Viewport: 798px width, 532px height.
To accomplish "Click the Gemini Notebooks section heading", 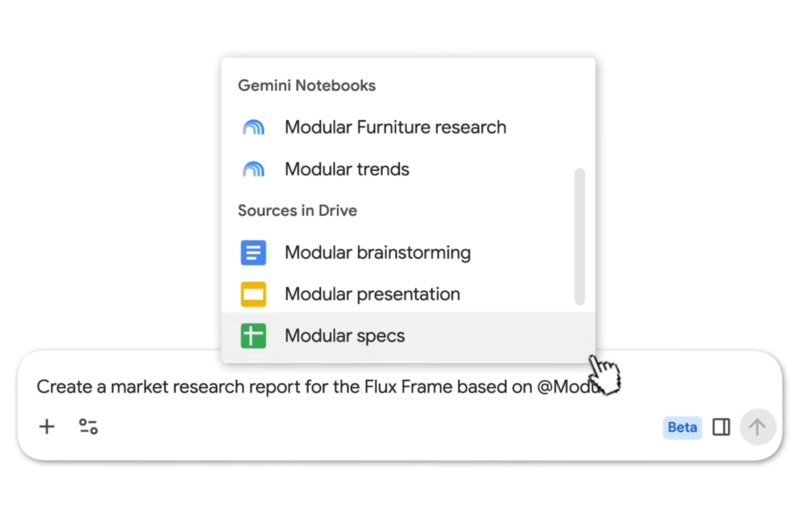I will (x=307, y=86).
